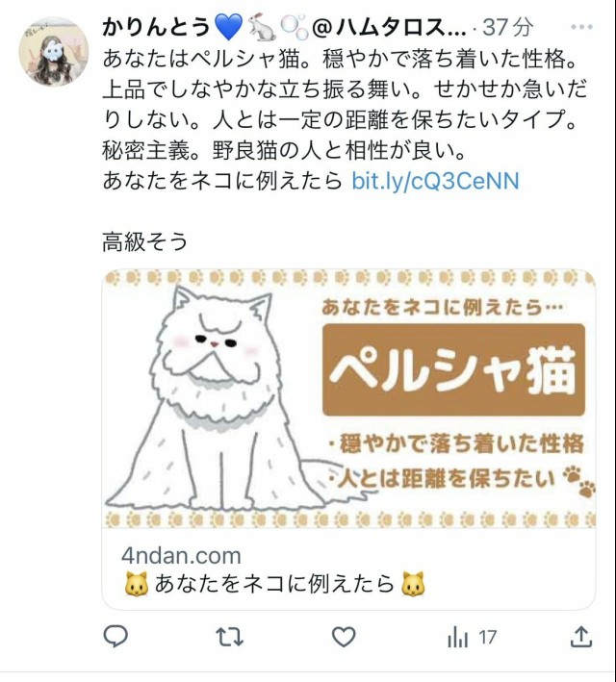Click the rabbit emoji in display name
616x682 pixels.
tap(262, 27)
